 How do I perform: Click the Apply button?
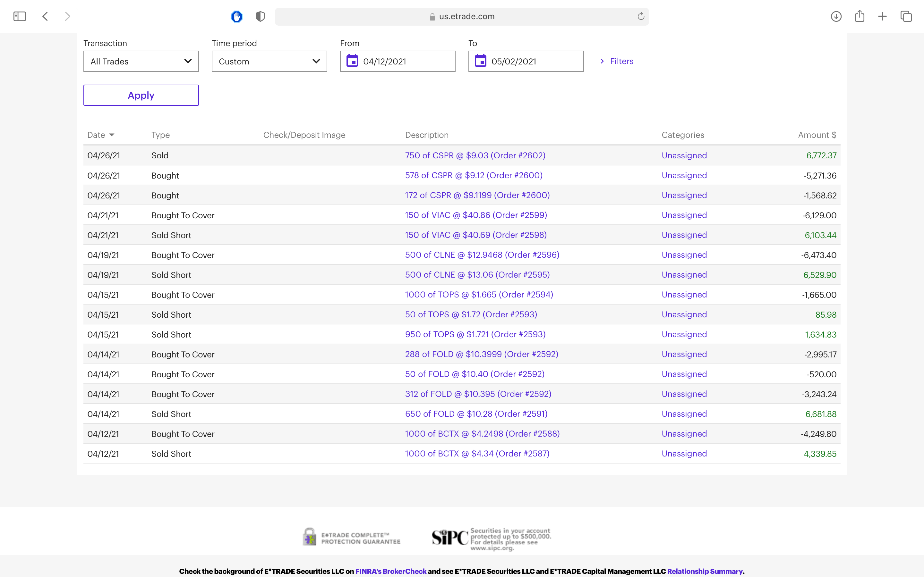click(141, 96)
